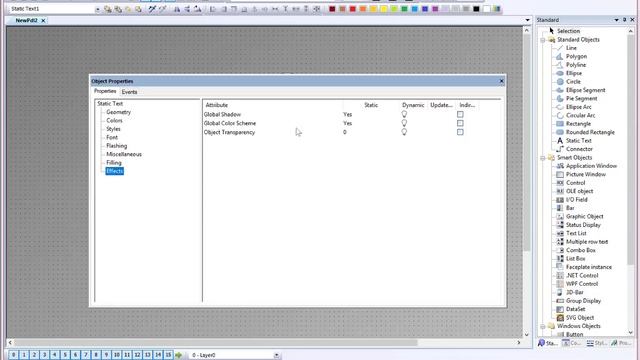Screen dimensions: 640x360
Task: Open dynamics bulb for Global Shadow
Action: tap(404, 114)
